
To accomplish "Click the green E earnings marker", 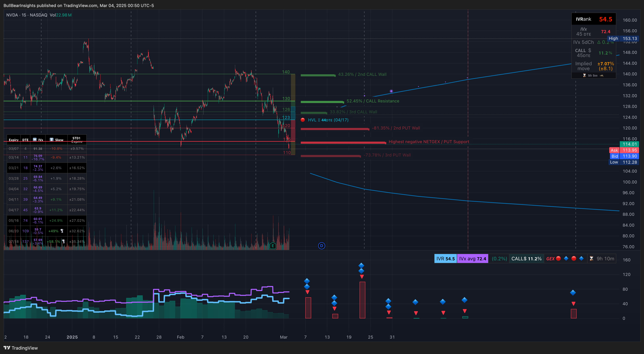I will point(273,246).
